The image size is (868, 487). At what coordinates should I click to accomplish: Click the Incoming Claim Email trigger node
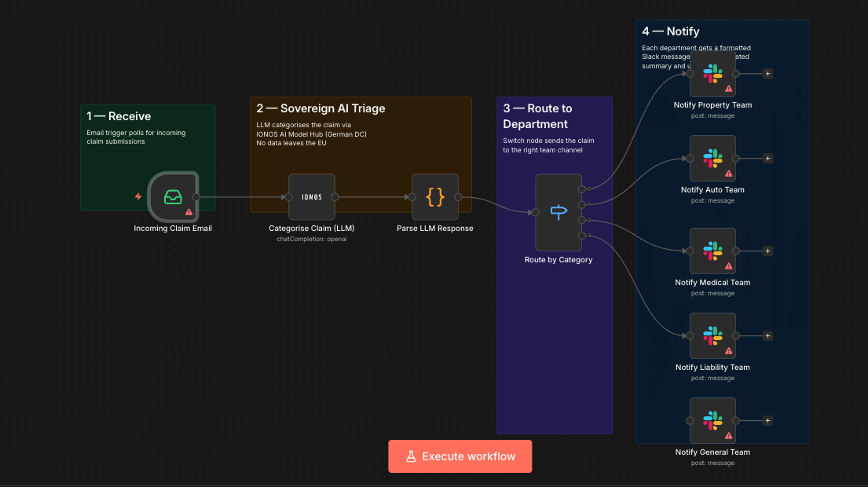173,196
